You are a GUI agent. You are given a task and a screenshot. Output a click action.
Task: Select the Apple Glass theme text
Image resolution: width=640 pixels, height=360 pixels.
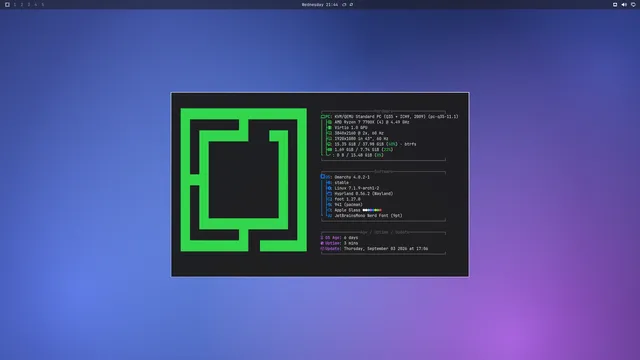coord(347,210)
